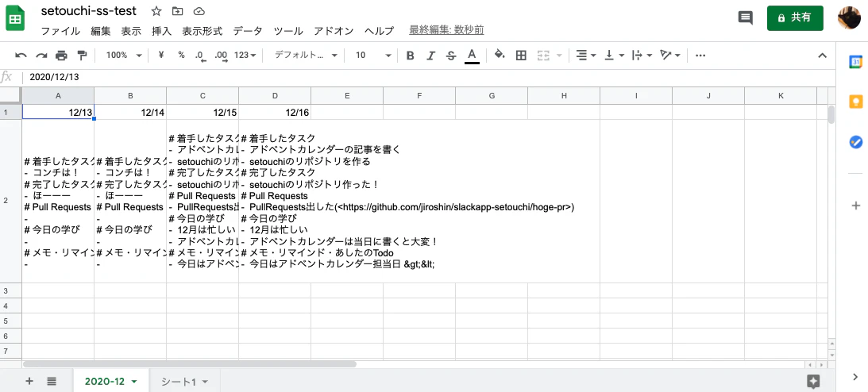
Task: Open the borders tool
Action: click(521, 56)
